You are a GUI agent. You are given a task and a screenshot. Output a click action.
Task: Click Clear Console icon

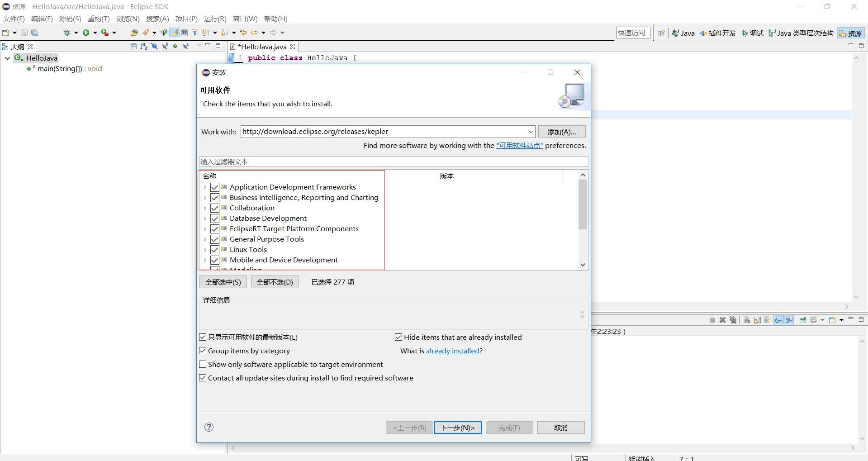click(x=747, y=320)
